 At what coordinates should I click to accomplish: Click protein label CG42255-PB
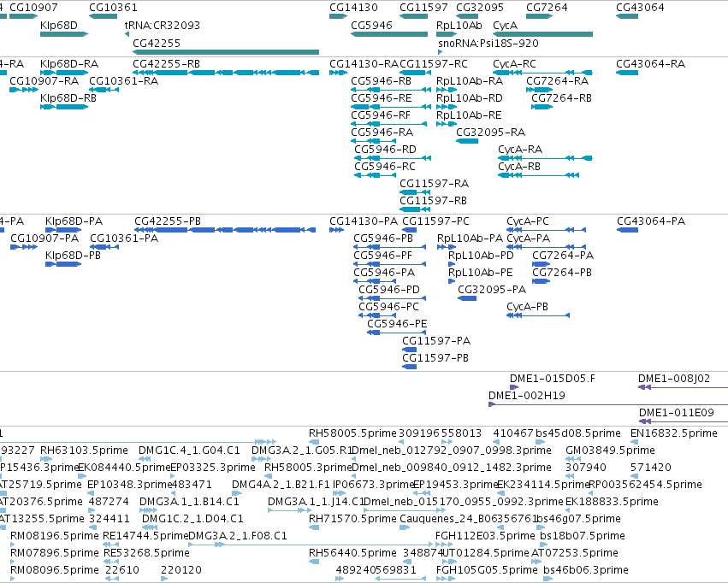pyautogui.click(x=168, y=221)
